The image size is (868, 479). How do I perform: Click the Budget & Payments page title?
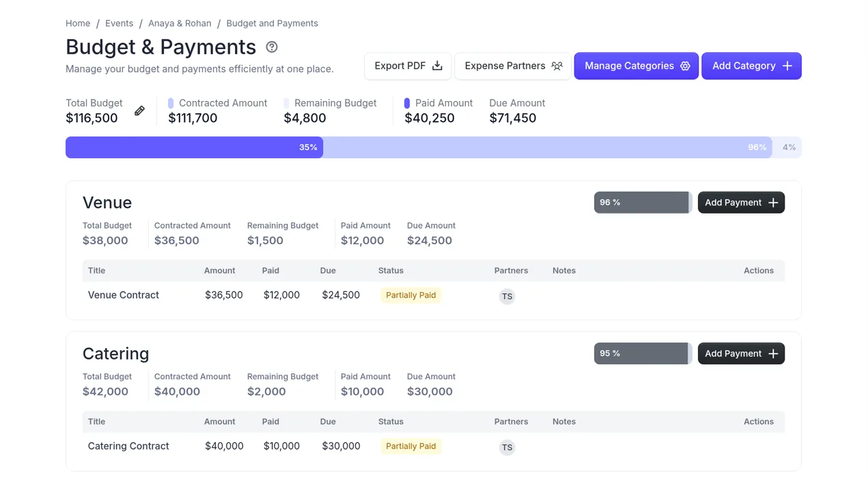pos(160,47)
